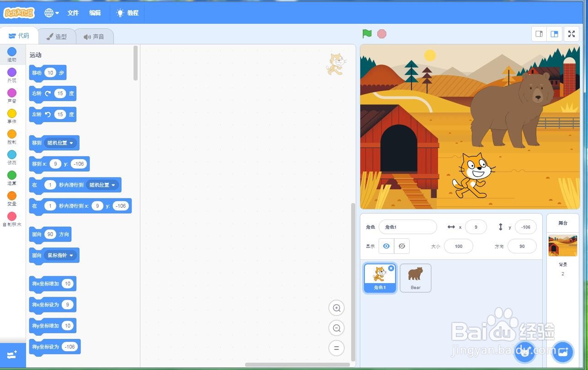Click the 移动 10 步 block
The height and width of the screenshot is (370, 588).
click(x=48, y=73)
